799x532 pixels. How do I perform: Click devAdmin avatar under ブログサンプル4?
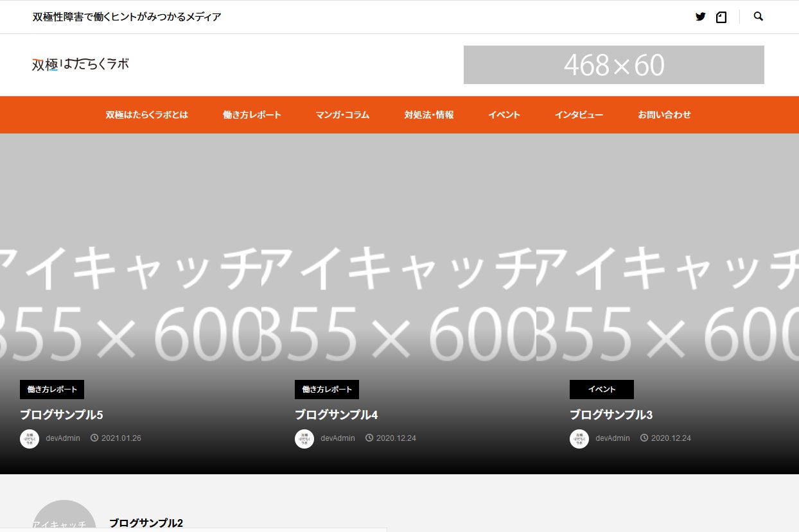(304, 439)
